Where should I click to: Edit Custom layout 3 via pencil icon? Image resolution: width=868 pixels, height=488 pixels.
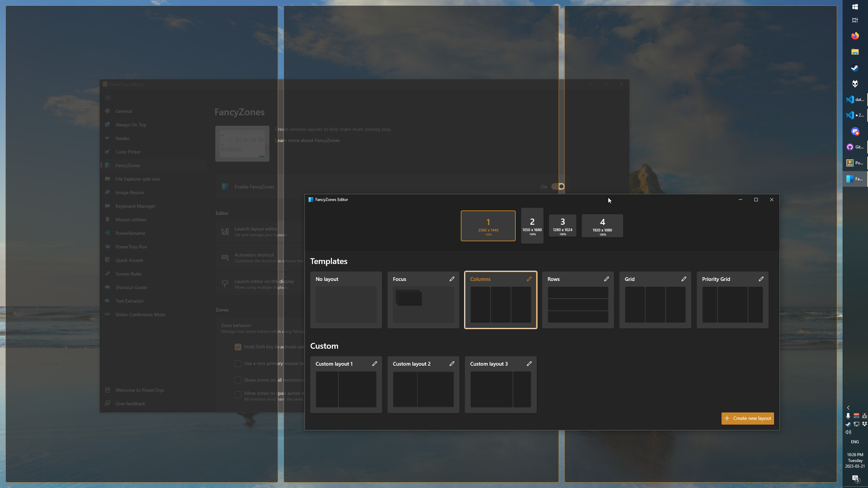tap(529, 364)
